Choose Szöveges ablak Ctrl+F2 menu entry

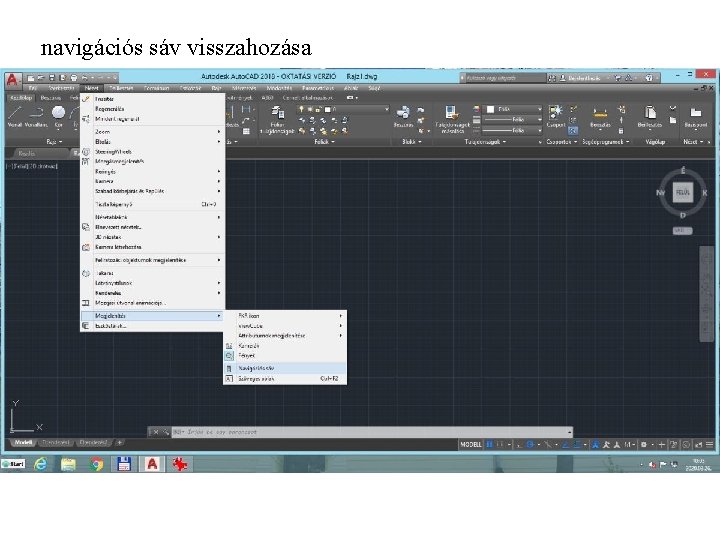point(285,379)
